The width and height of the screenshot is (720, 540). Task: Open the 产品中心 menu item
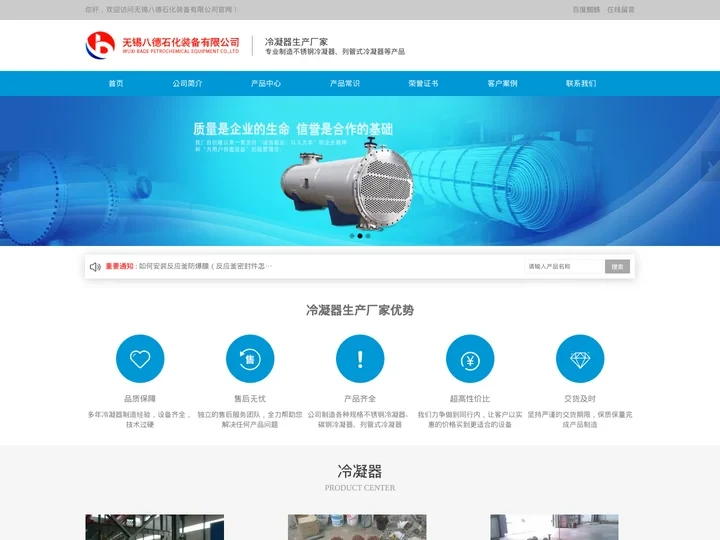click(266, 84)
